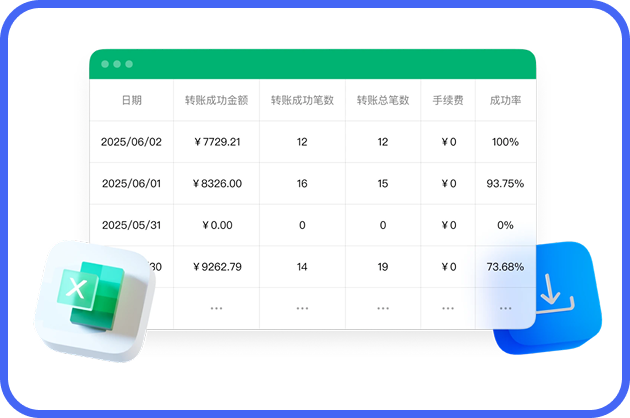
Task: Click the 2025/06/01 date cell
Action: tap(131, 184)
